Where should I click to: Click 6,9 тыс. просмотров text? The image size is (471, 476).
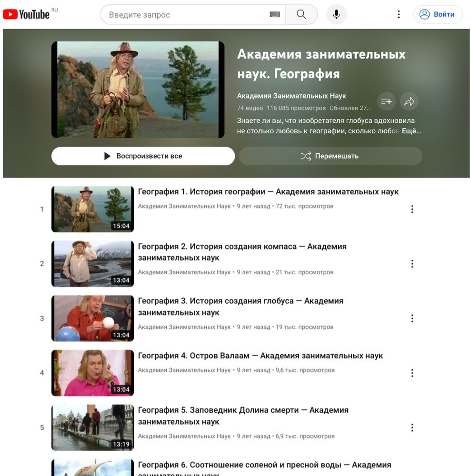pyautogui.click(x=305, y=436)
